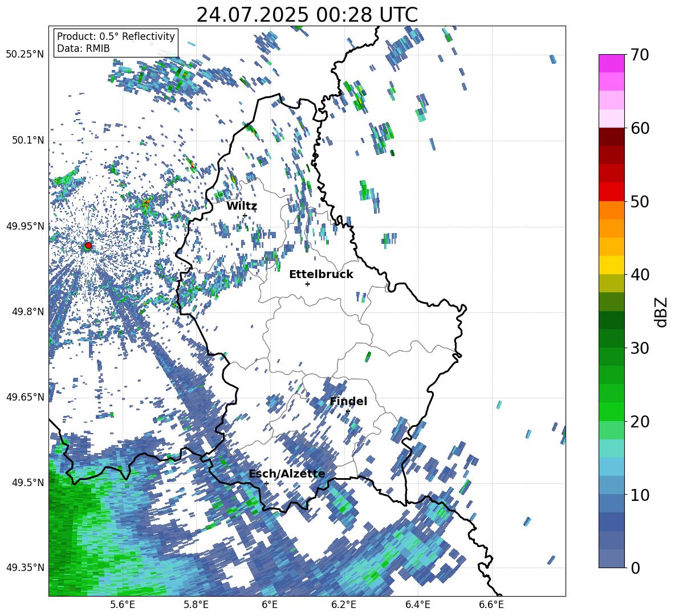
Task: Click the title 24.07.2025 00:28 UTC
Action: [x=307, y=15]
